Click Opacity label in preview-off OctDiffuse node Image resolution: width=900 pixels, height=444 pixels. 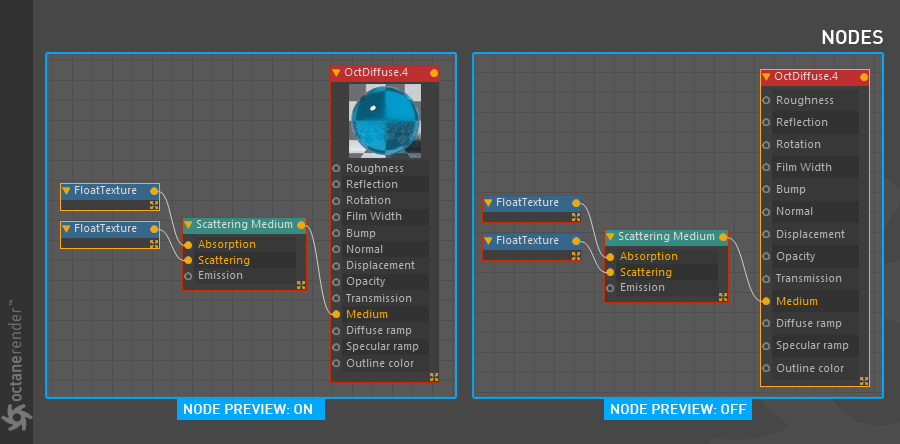click(x=796, y=256)
